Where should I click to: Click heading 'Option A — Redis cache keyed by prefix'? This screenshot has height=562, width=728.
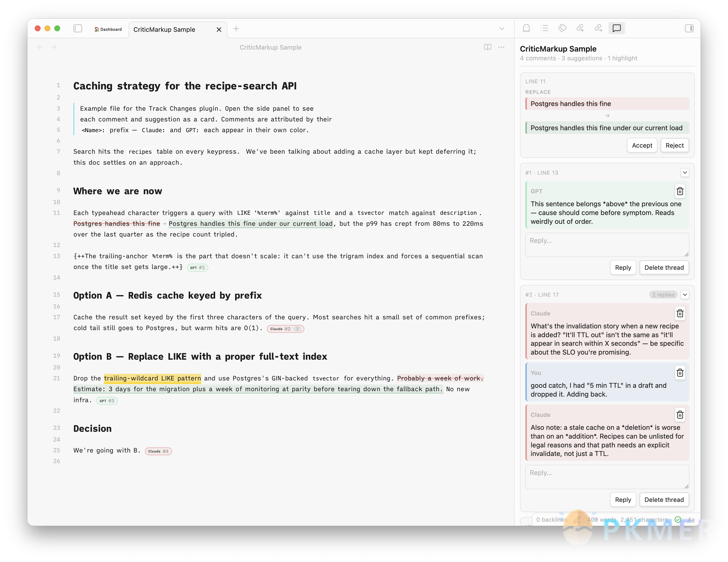point(167,295)
